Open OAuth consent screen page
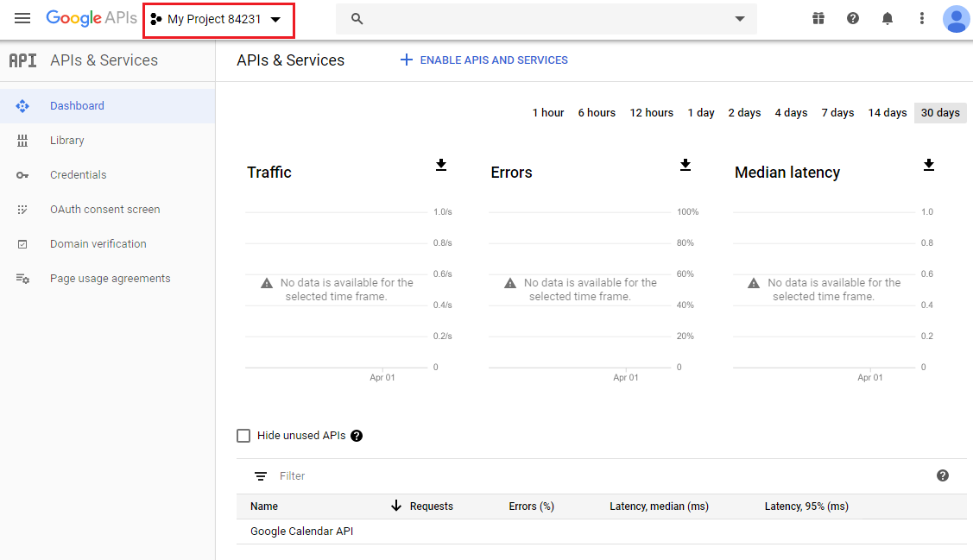The height and width of the screenshot is (560, 973). click(x=107, y=210)
